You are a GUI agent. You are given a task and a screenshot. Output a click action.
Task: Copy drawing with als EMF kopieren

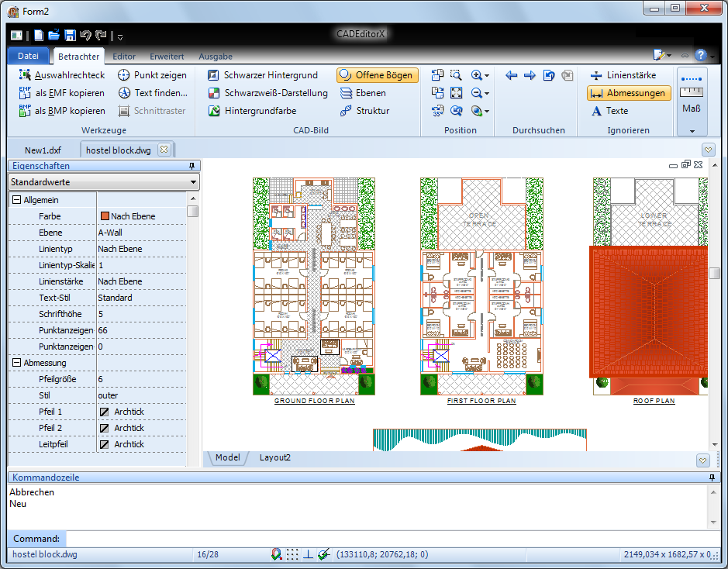(61, 93)
